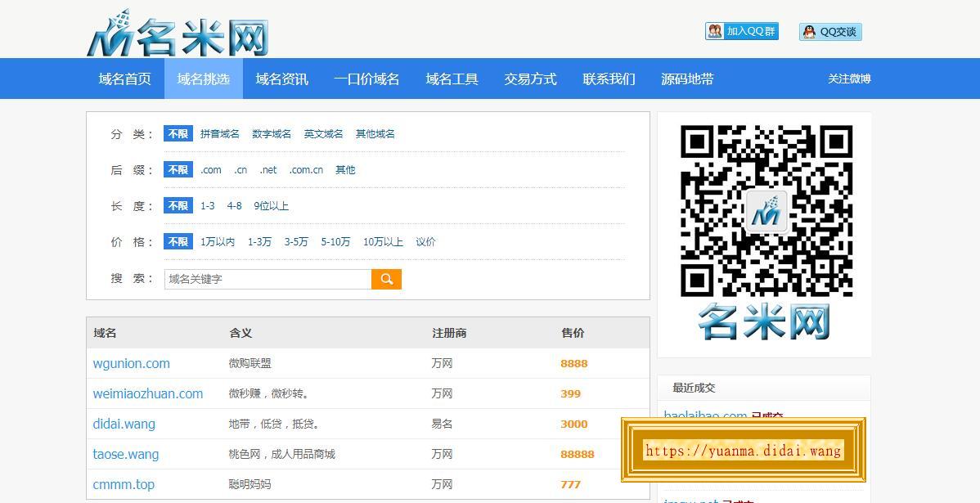
Task: Click the meaning text 微购联盟
Action: pos(250,364)
